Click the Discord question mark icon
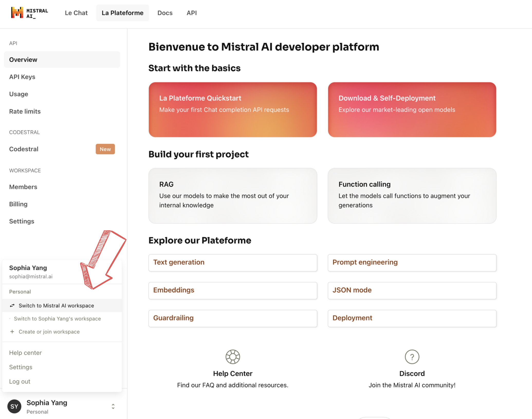Image resolution: width=532 pixels, height=419 pixels. [x=412, y=357]
